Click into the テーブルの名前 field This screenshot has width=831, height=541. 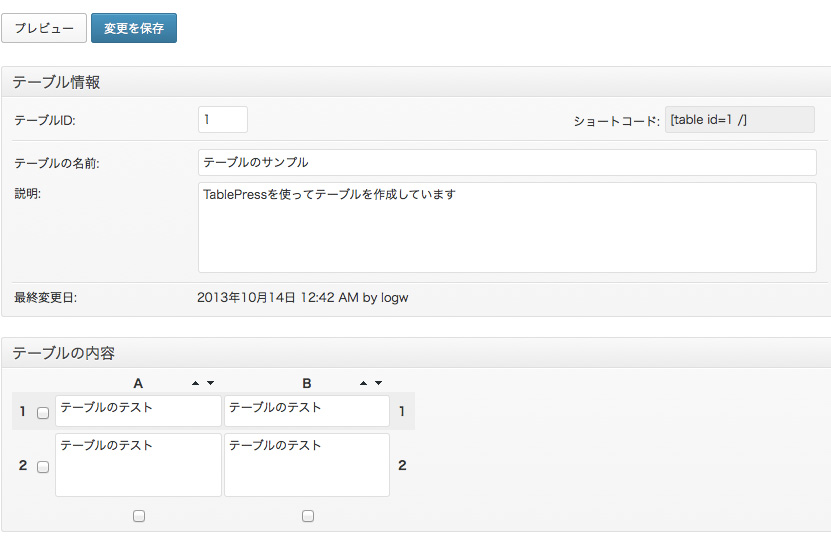(507, 162)
